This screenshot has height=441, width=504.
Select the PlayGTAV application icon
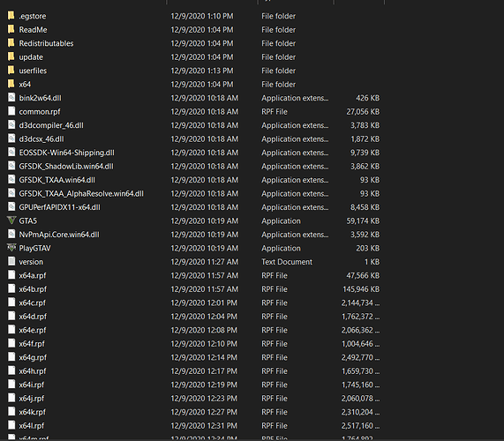coord(11,248)
